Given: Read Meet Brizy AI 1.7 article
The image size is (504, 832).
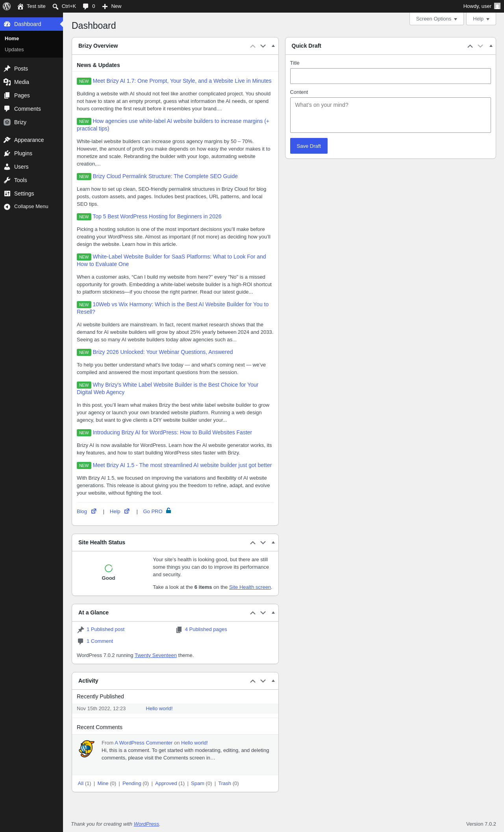Looking at the screenshot, I should pyautogui.click(x=182, y=81).
